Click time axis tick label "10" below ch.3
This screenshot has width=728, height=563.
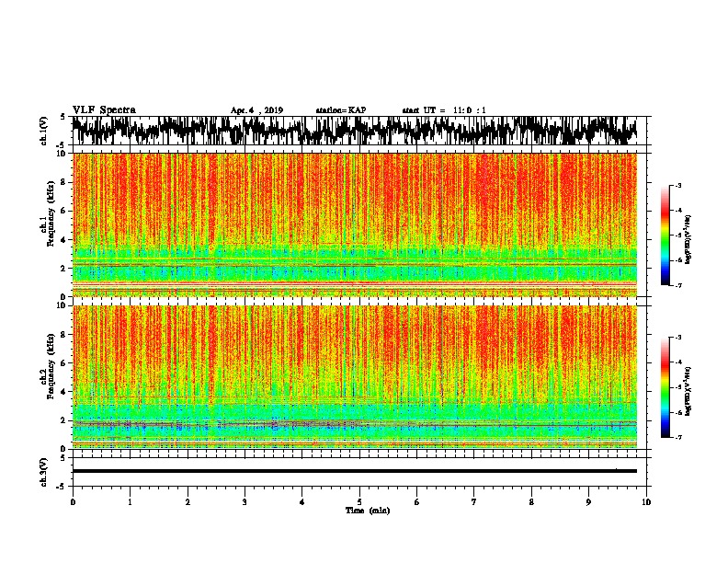pyautogui.click(x=646, y=502)
